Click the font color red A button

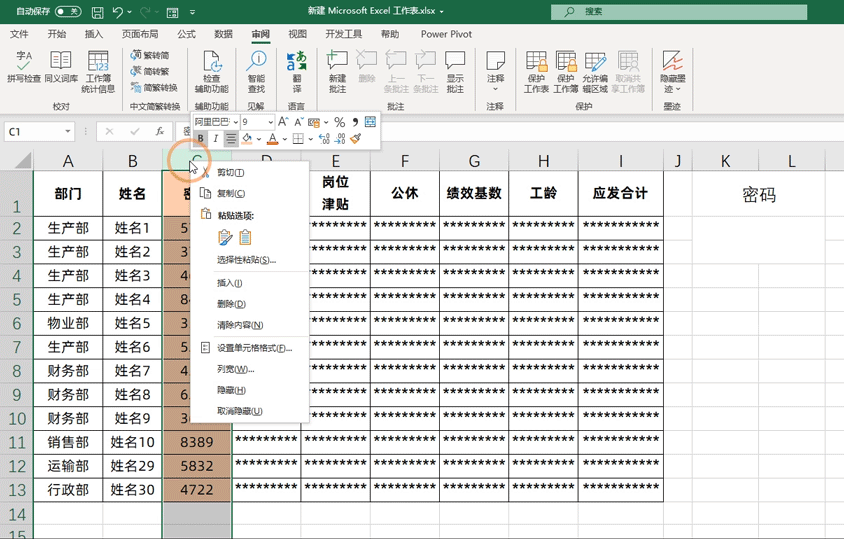click(x=272, y=139)
